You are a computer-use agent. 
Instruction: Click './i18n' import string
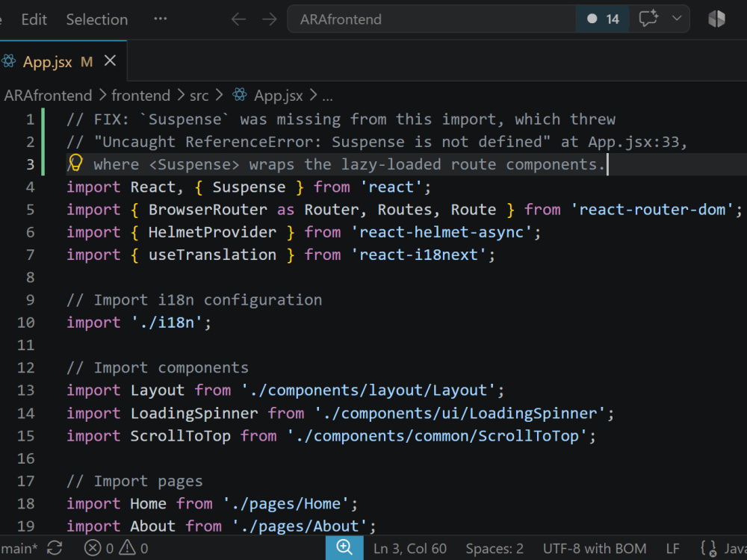pos(167,323)
